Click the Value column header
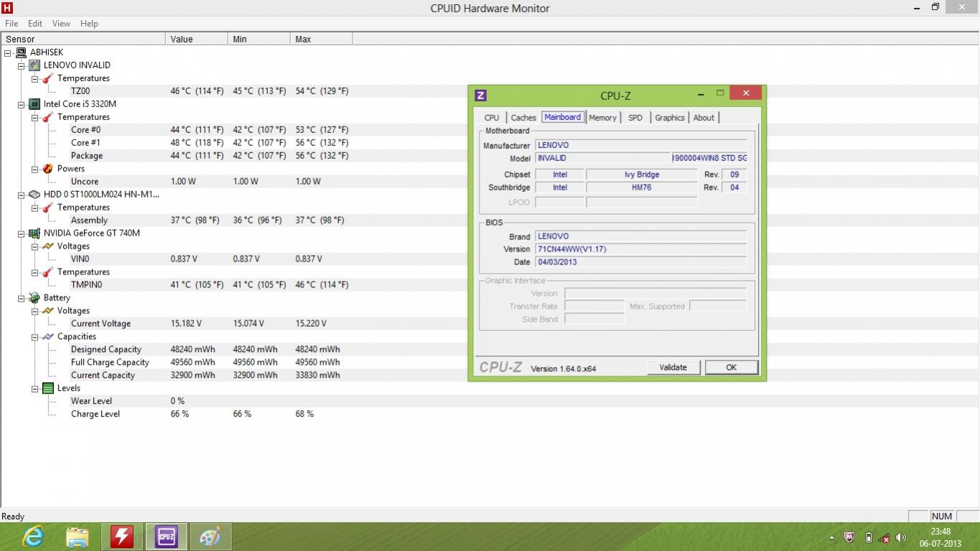Image resolution: width=980 pixels, height=551 pixels. click(x=196, y=40)
